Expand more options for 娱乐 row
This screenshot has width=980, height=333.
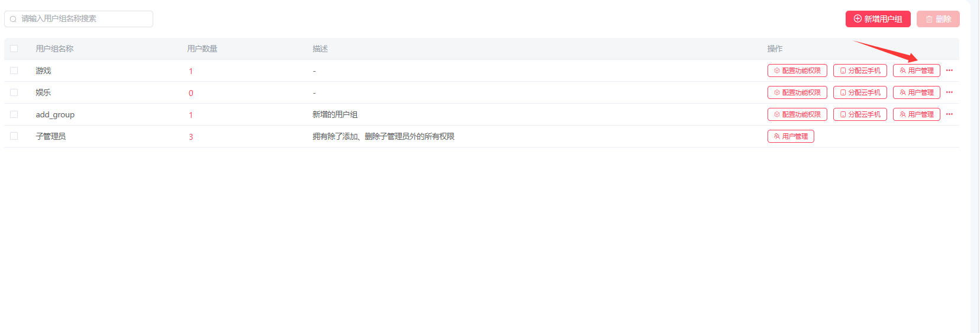coord(949,92)
